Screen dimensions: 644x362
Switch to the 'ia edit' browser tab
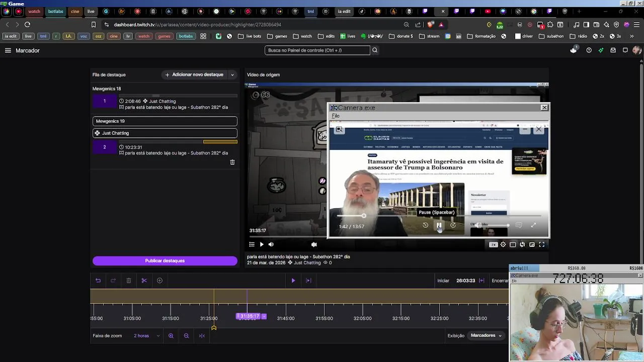(344, 11)
